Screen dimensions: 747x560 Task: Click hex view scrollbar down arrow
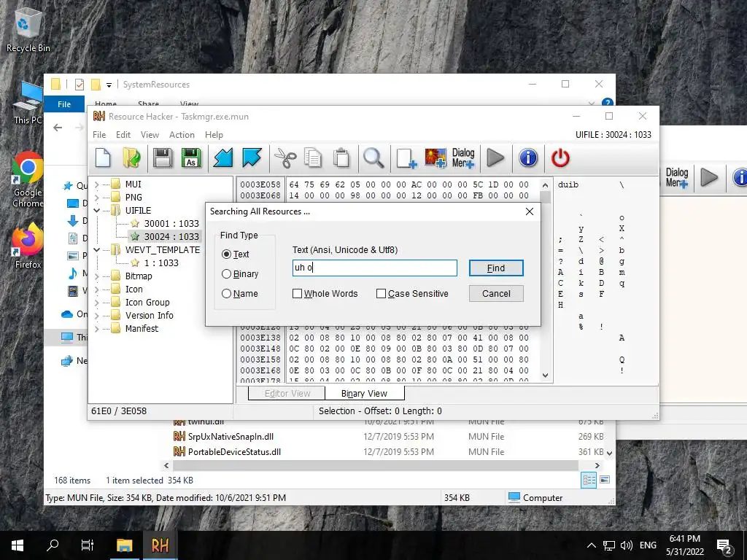pos(546,376)
